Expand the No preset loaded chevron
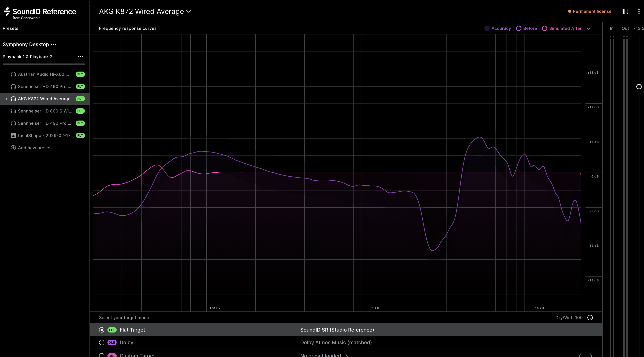644x357 pixels. (x=346, y=355)
